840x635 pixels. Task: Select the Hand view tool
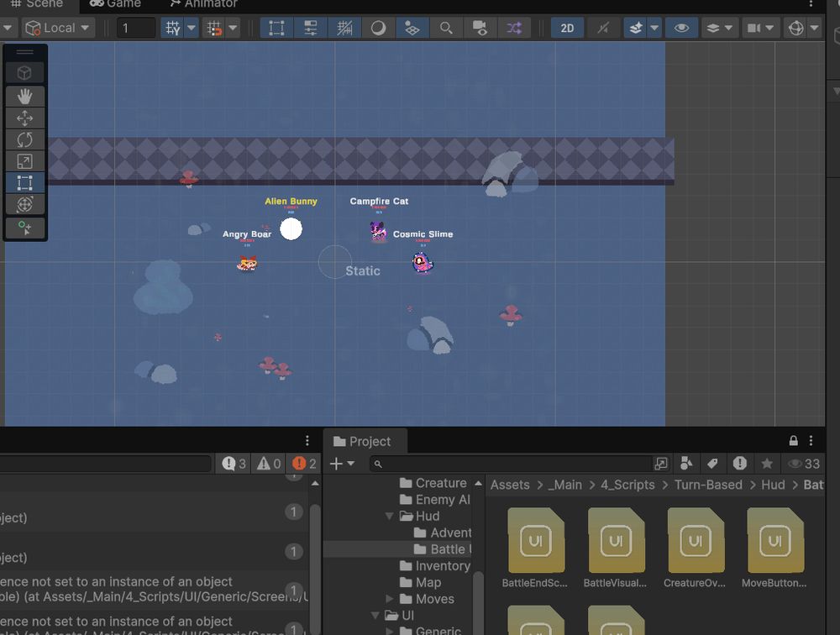tap(24, 97)
